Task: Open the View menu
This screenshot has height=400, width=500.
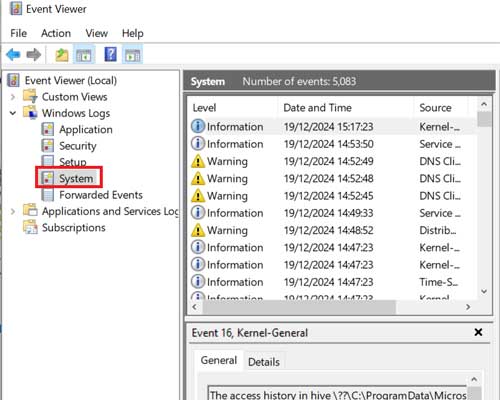Action: pos(96,33)
